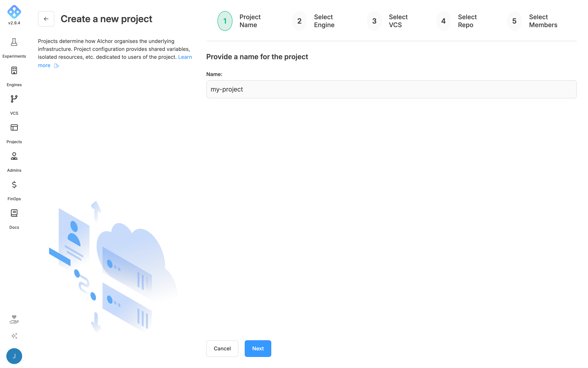Open Experiments flask icon

click(x=14, y=42)
